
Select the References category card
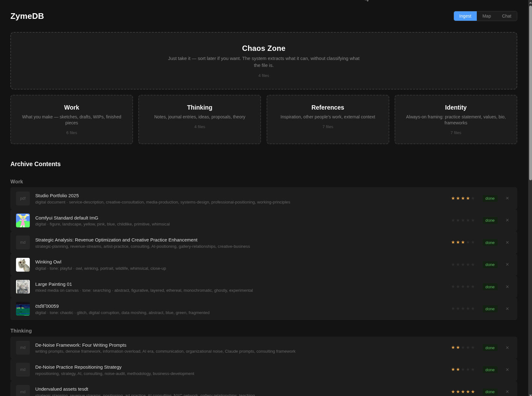point(328,119)
